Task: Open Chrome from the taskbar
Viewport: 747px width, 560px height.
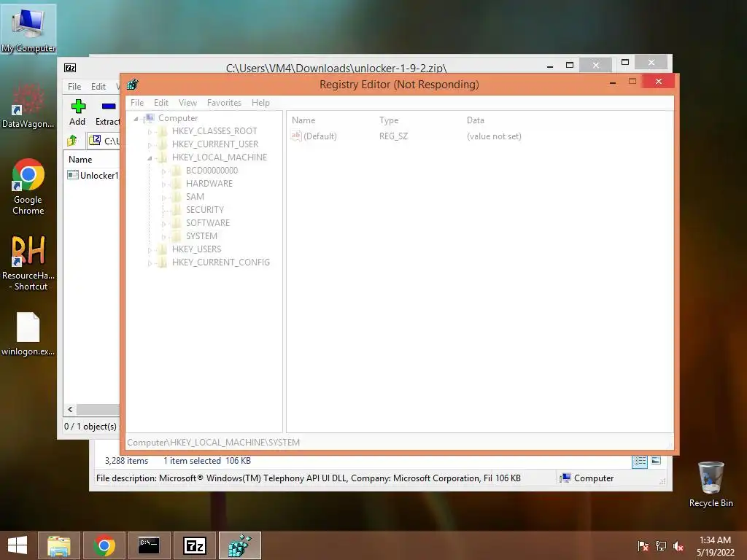Action: point(104,545)
